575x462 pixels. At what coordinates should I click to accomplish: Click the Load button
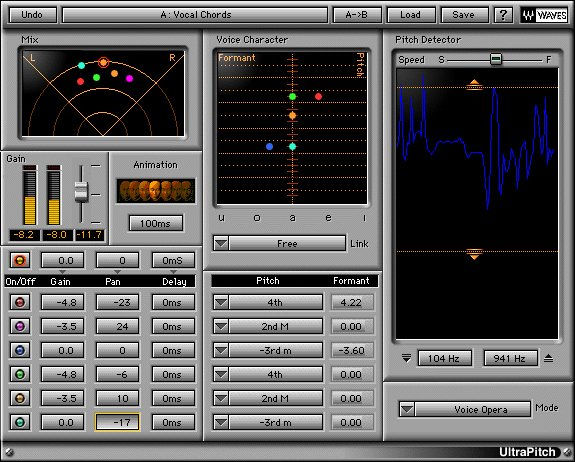pyautogui.click(x=410, y=15)
